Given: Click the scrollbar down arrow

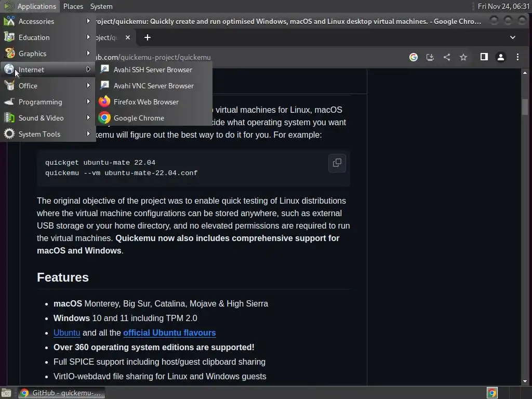Looking at the screenshot, I should click(x=525, y=381).
